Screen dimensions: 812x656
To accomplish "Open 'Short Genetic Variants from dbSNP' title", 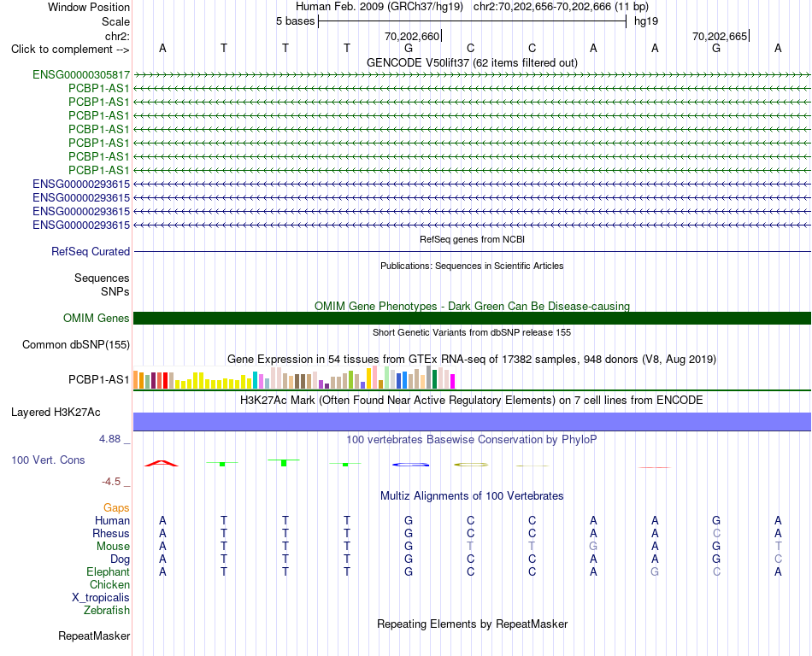I will [472, 332].
